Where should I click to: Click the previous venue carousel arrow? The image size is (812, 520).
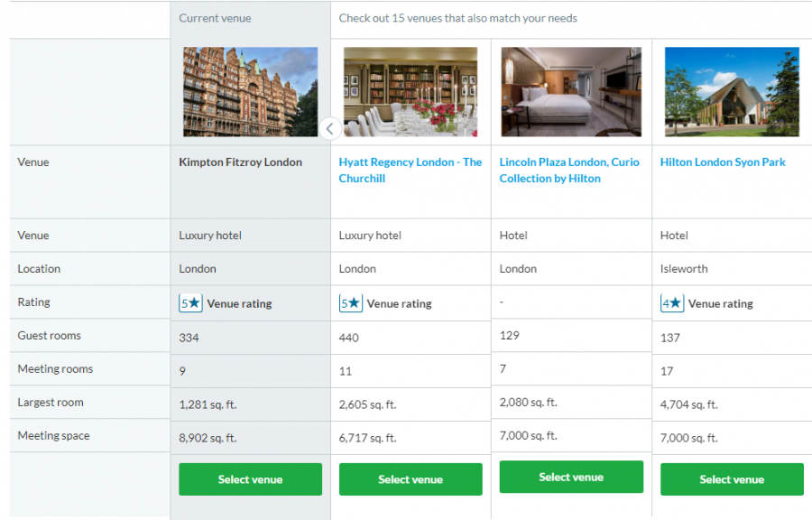click(x=330, y=128)
